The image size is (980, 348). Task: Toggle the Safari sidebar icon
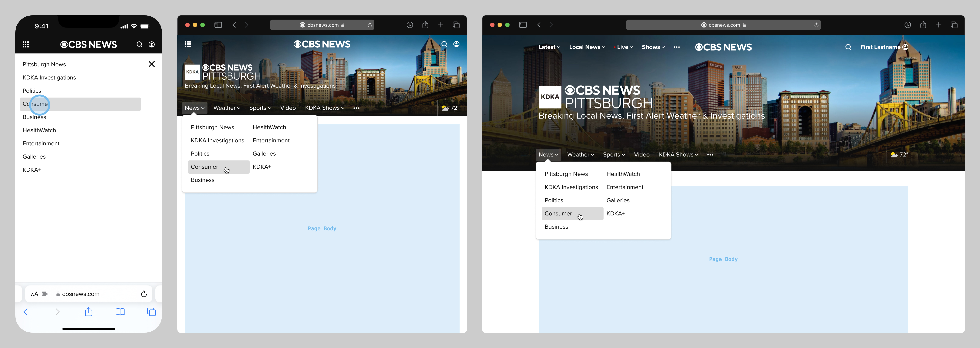point(218,25)
